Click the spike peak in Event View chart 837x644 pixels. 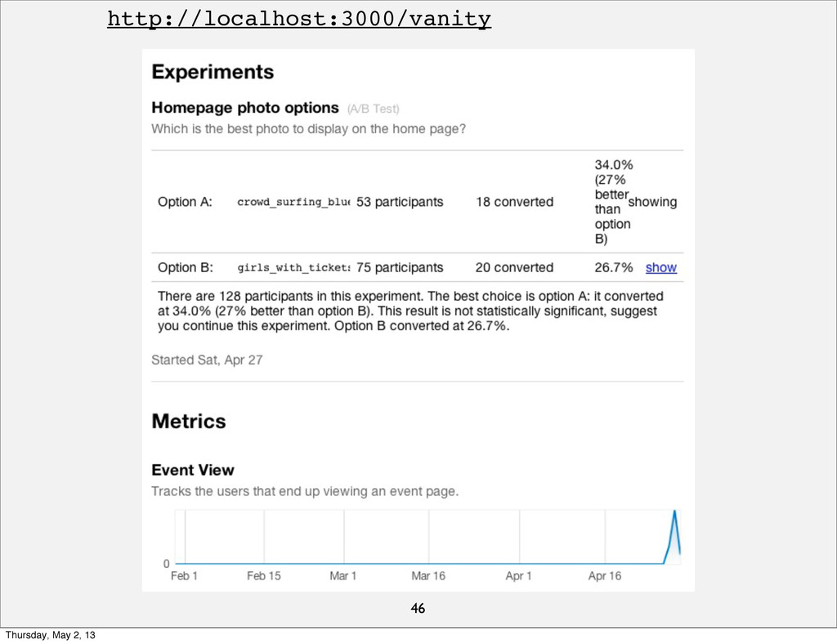(674, 512)
